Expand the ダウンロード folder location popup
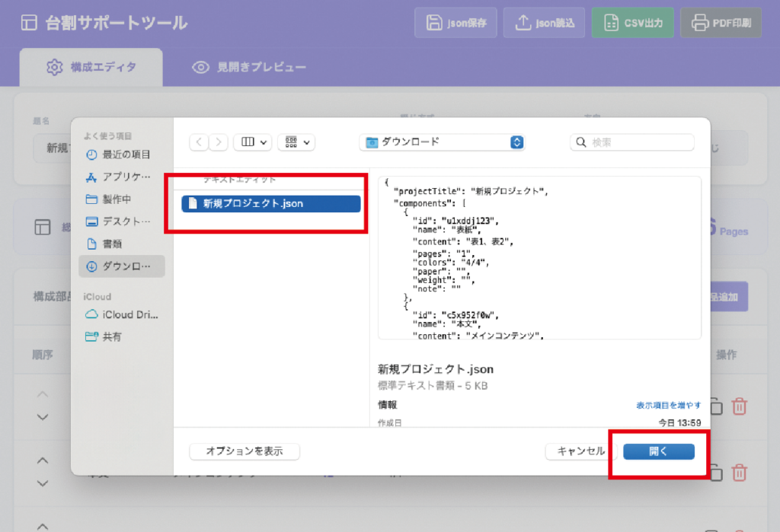780x532 pixels. tap(442, 142)
